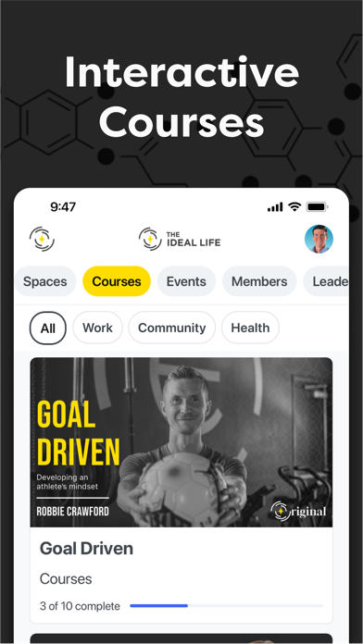Open the user profile avatar
This screenshot has height=644, width=363.
(x=319, y=239)
